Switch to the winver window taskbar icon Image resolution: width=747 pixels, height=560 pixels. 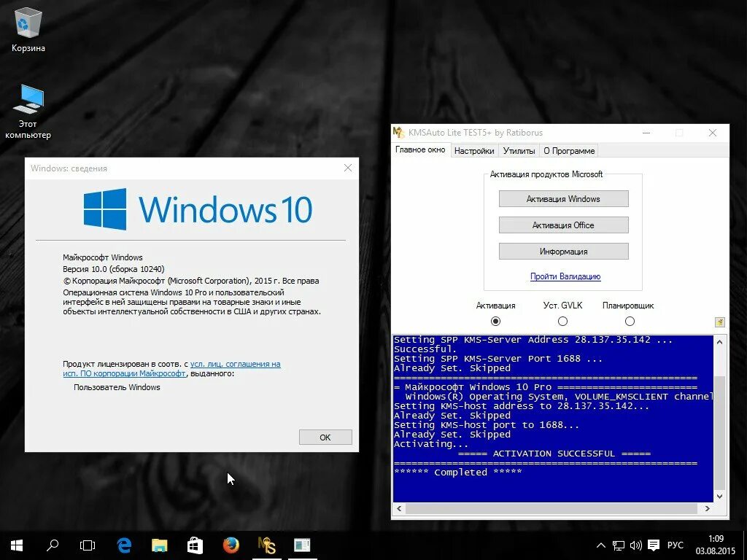(x=302, y=545)
